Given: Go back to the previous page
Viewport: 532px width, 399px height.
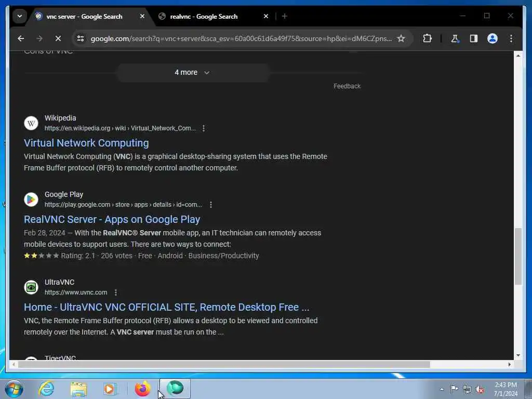Looking at the screenshot, I should pyautogui.click(x=21, y=38).
